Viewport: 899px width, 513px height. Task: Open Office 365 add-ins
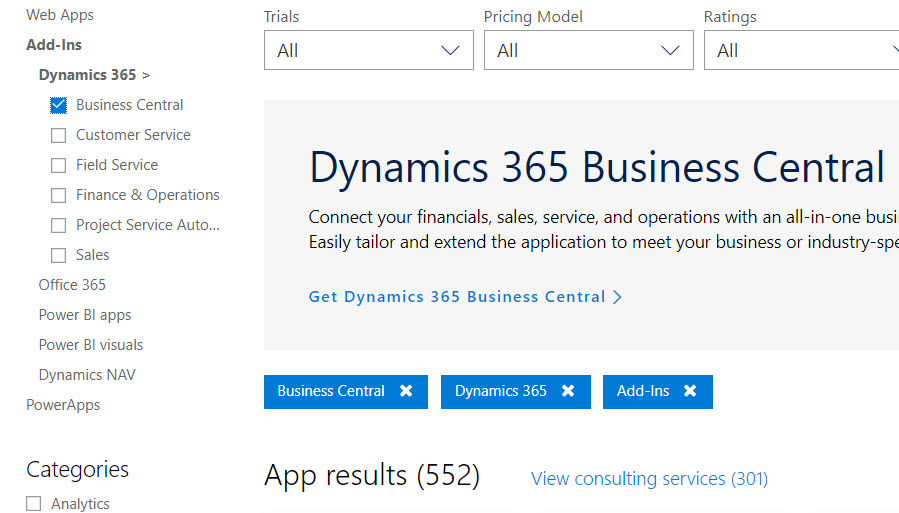tap(72, 285)
